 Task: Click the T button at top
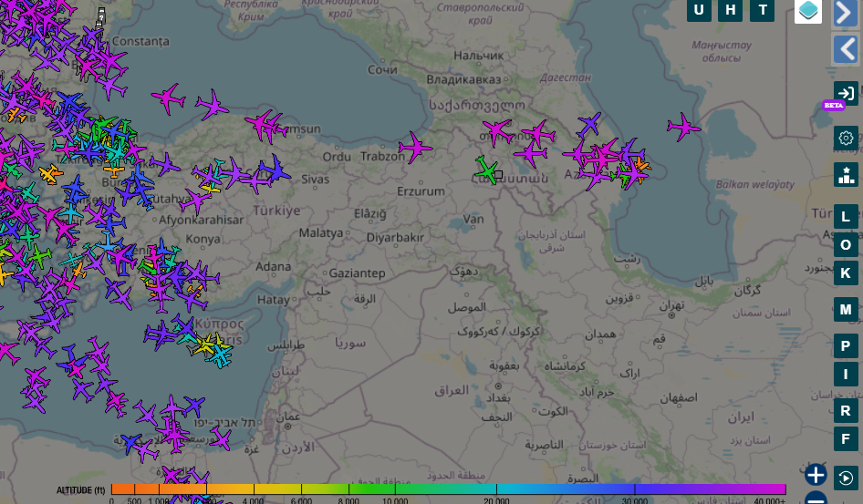762,10
